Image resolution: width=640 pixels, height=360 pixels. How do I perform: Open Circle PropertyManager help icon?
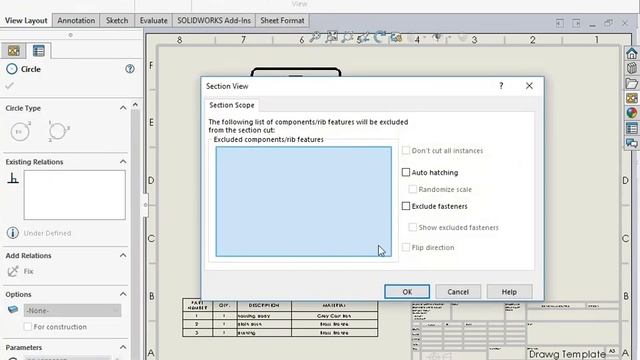130,69
